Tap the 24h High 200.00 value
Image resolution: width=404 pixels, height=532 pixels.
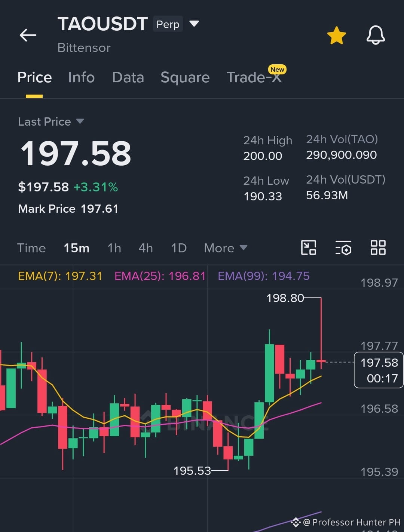(x=263, y=156)
